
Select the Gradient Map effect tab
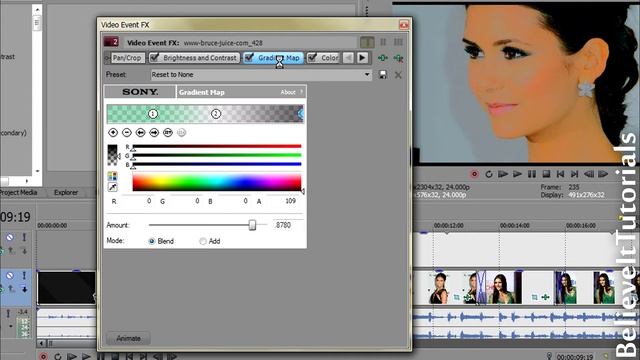pos(274,58)
